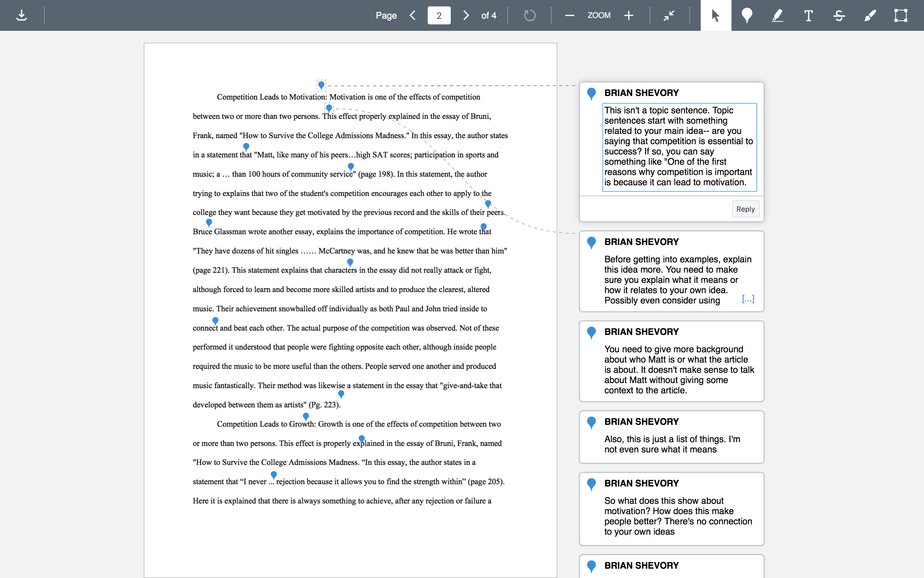Click pin icon beside 'You need to give more background'
Viewport: 924px width, 578px height.
click(x=591, y=333)
